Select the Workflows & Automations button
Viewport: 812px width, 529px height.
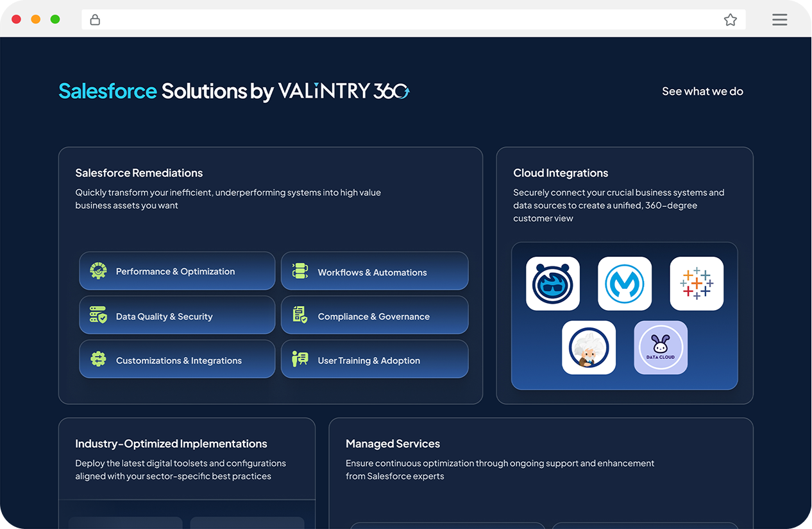[375, 271]
